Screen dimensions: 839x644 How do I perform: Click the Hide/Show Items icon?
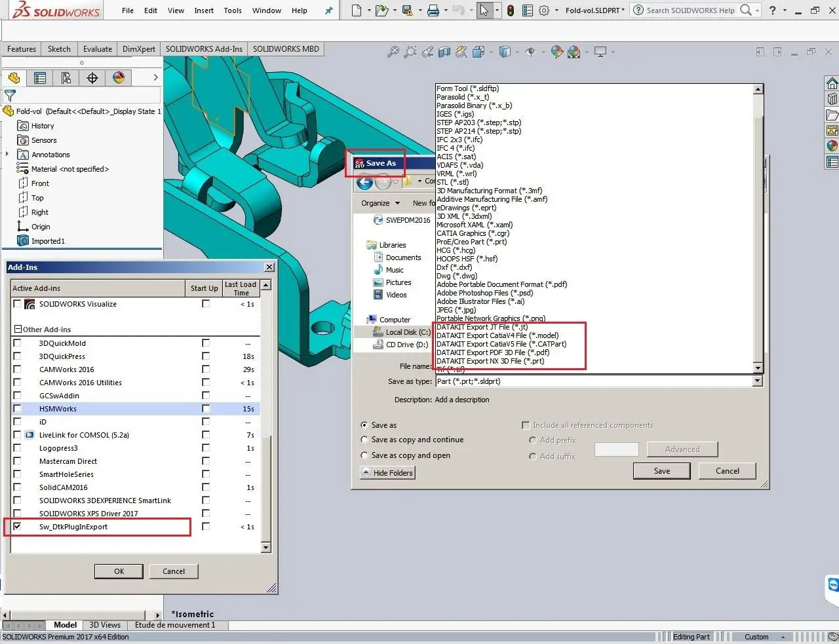tap(530, 52)
